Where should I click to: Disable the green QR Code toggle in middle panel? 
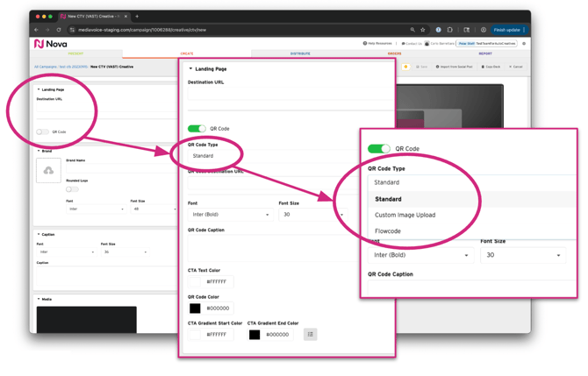197,129
